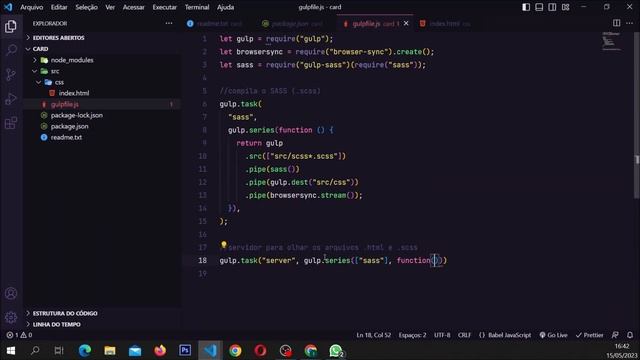Open the Ver menu
The width and height of the screenshot is (640, 360).
[110, 7]
